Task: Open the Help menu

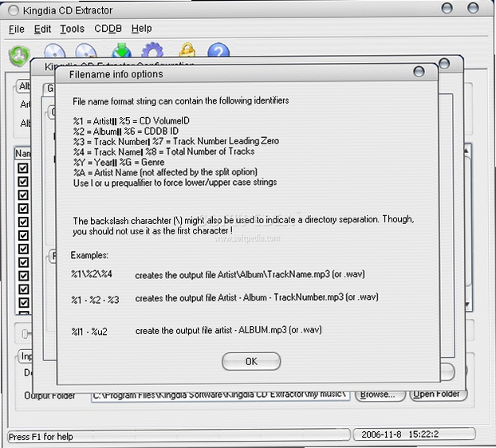Action: pyautogui.click(x=141, y=29)
